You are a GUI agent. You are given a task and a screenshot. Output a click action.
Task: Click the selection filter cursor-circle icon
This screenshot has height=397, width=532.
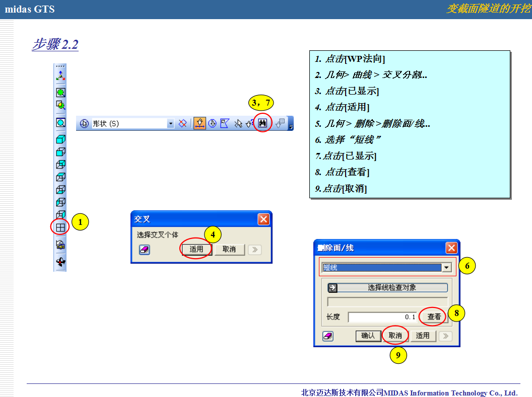tap(84, 124)
